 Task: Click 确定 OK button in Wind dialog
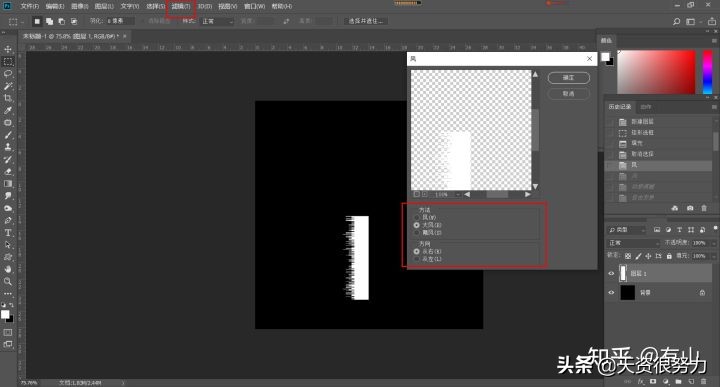click(568, 78)
